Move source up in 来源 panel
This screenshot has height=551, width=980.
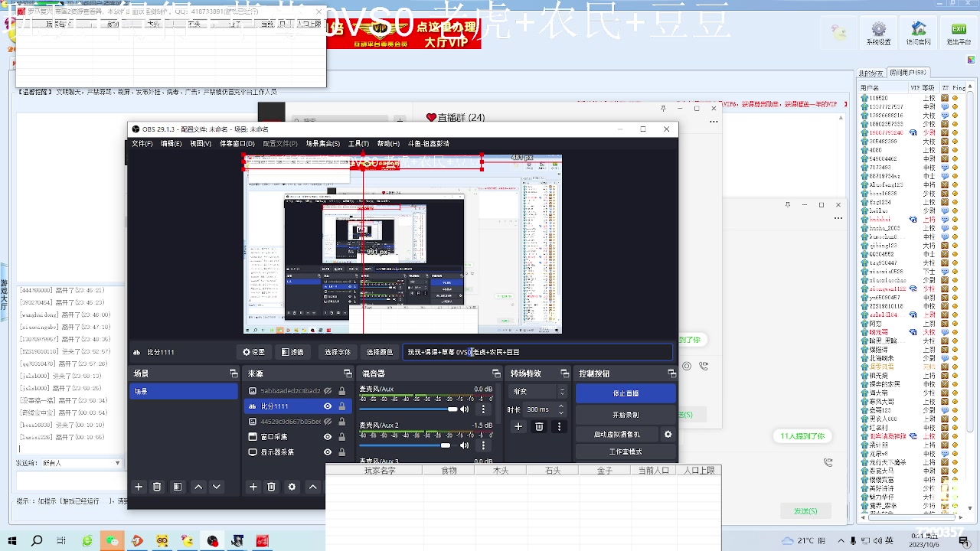tap(312, 487)
